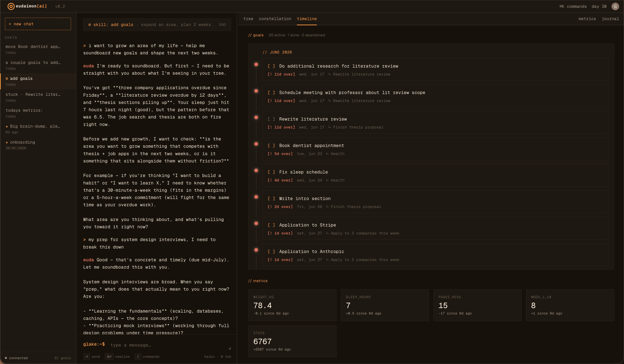Open the ⌘K commands palette
624x364 pixels.
pyautogui.click(x=573, y=6)
